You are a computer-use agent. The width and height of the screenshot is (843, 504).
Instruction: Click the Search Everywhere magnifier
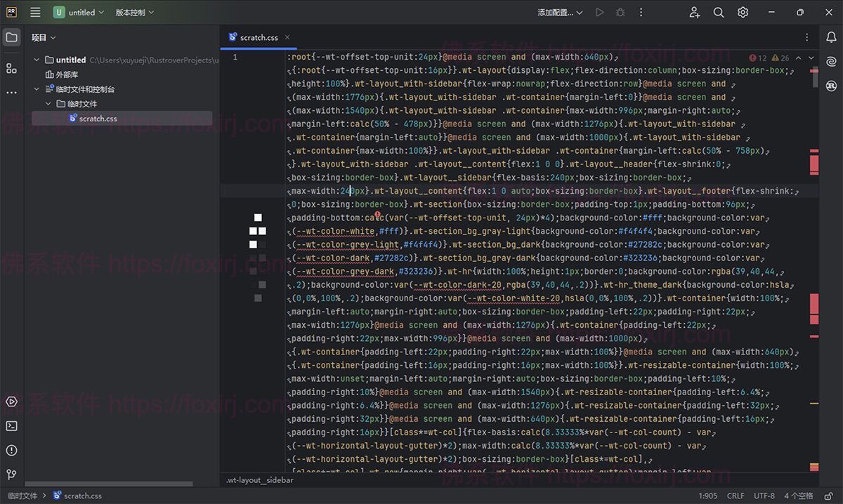719,12
